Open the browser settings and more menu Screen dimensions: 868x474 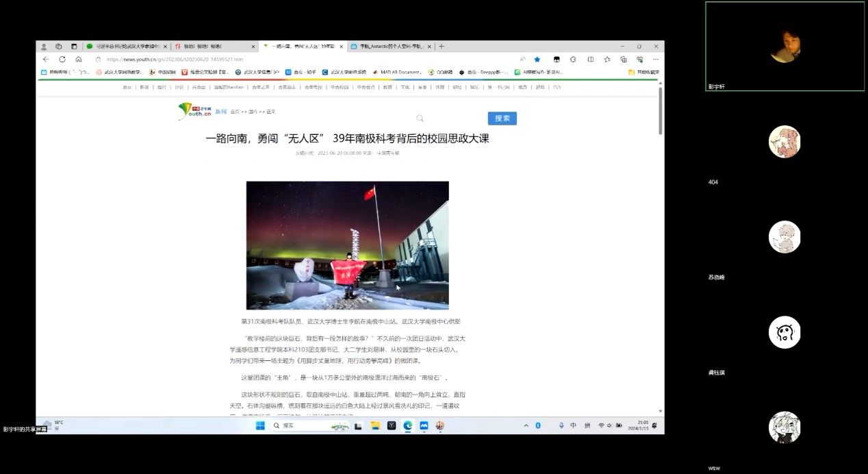(x=655, y=60)
